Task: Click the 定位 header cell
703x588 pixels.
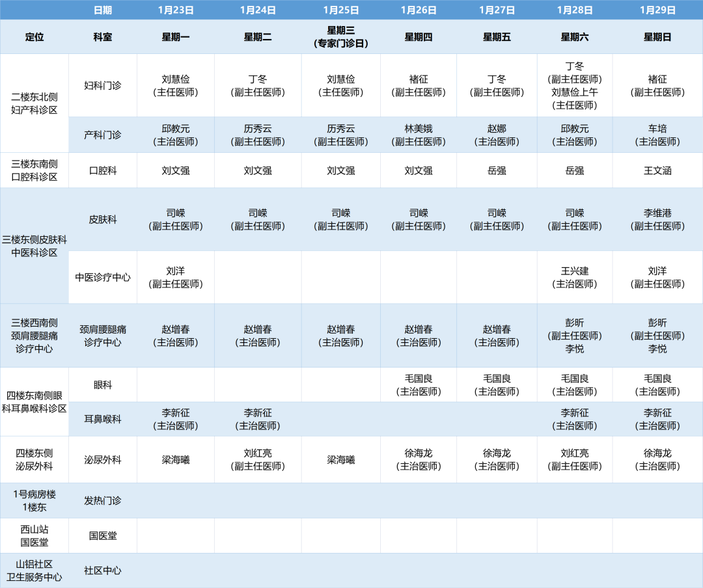Action: (x=34, y=37)
